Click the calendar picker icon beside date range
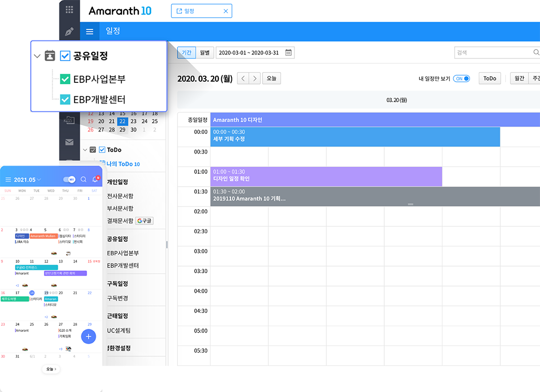 [289, 52]
